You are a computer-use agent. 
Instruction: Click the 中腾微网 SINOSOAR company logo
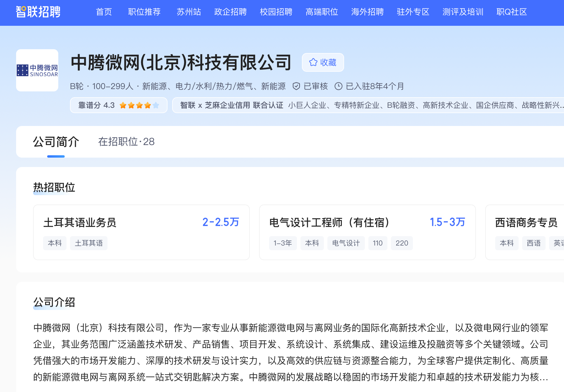(37, 70)
